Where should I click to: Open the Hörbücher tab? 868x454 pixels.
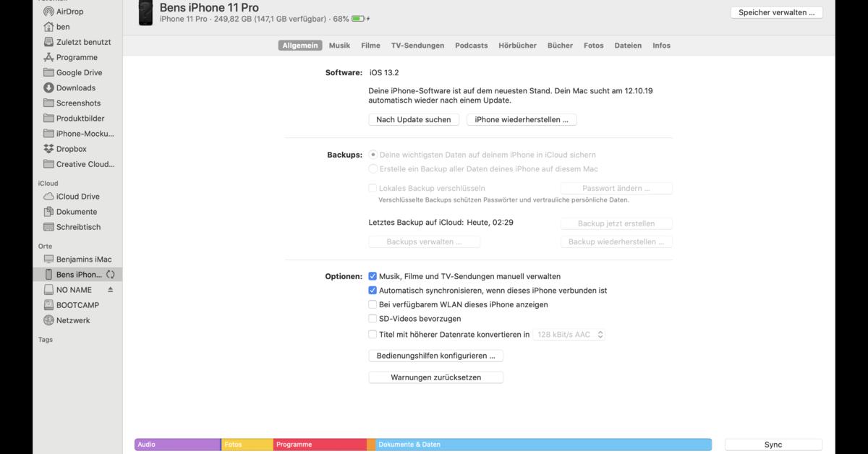pos(517,46)
